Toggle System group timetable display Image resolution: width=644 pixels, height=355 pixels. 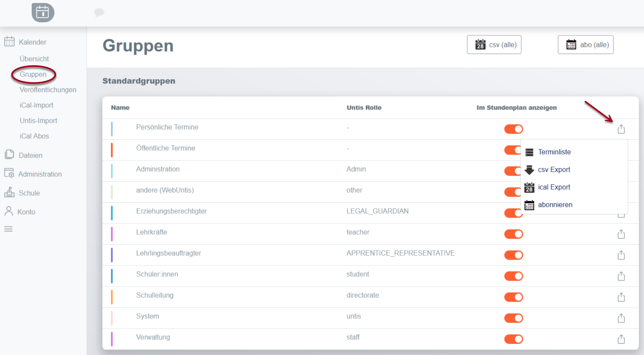click(x=514, y=318)
